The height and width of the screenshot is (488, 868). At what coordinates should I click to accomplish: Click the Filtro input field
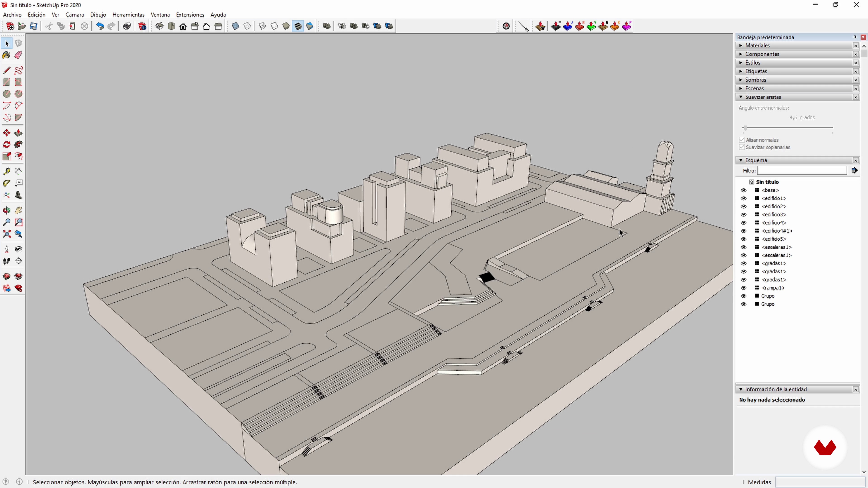pos(802,170)
